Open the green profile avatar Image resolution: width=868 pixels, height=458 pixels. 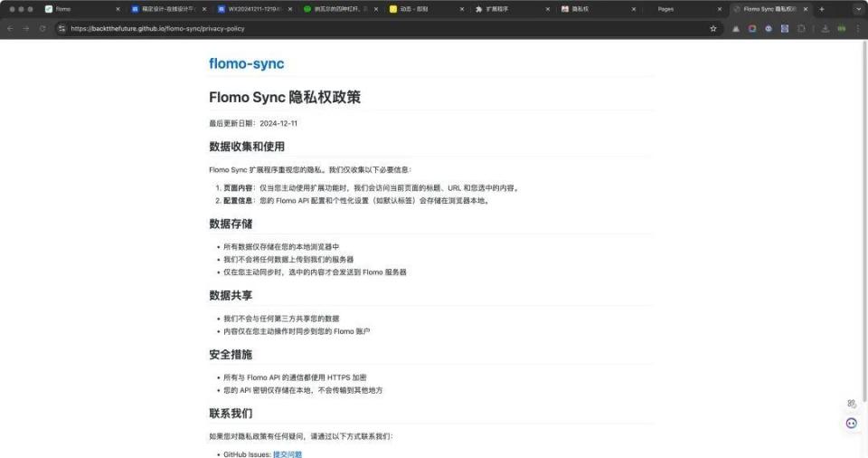coord(842,28)
